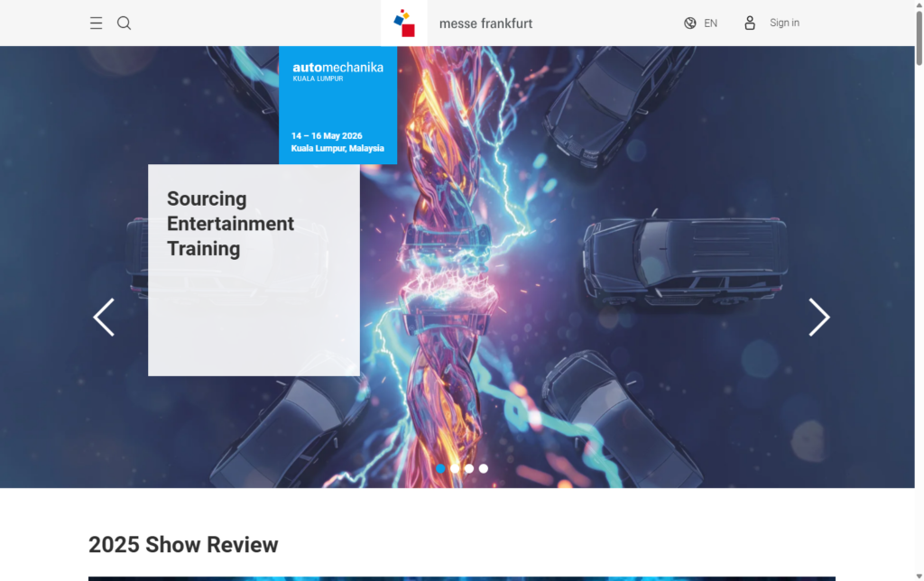
Task: Click the Automechanika Kuala Lumpur logo
Action: (x=337, y=71)
